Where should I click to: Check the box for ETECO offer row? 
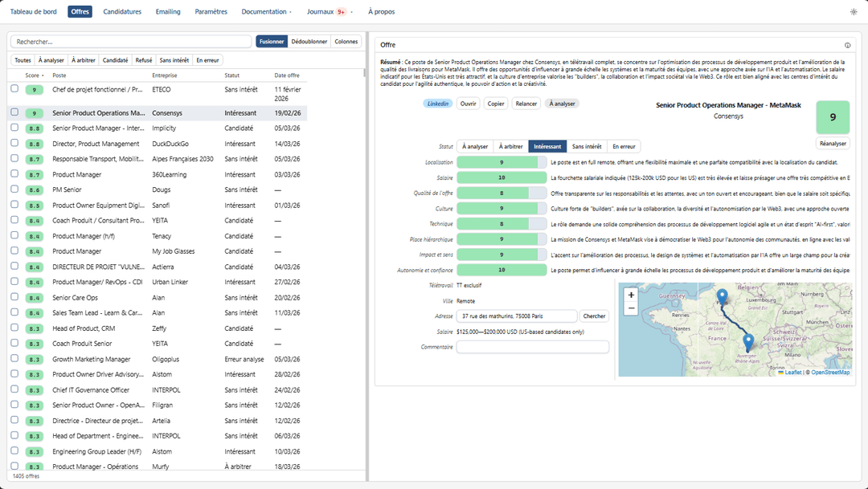pyautogui.click(x=14, y=89)
